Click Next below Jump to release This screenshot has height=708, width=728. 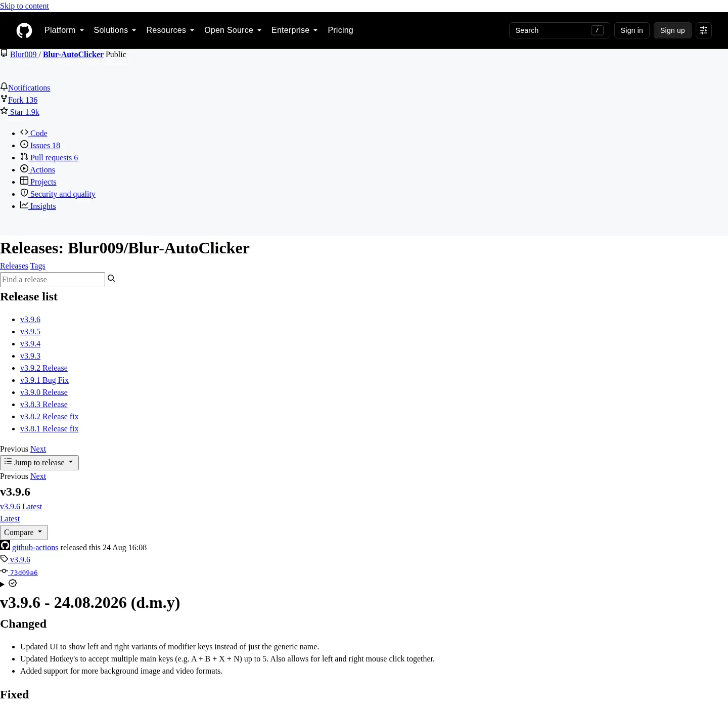pos(38,476)
